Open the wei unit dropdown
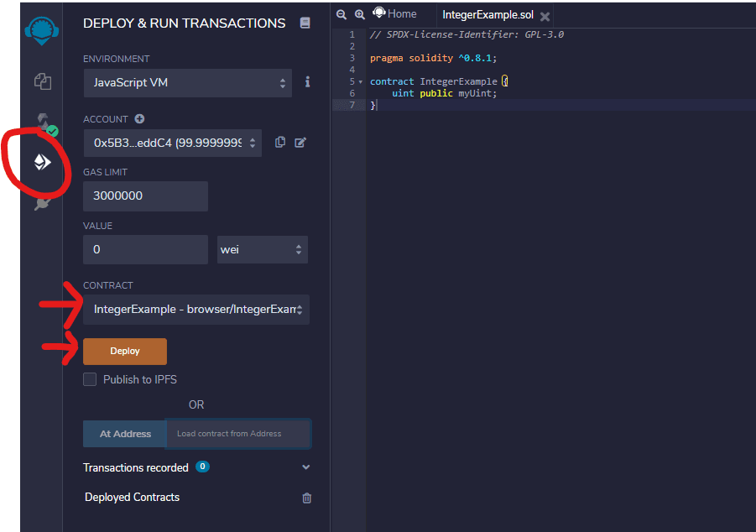 pyautogui.click(x=263, y=249)
